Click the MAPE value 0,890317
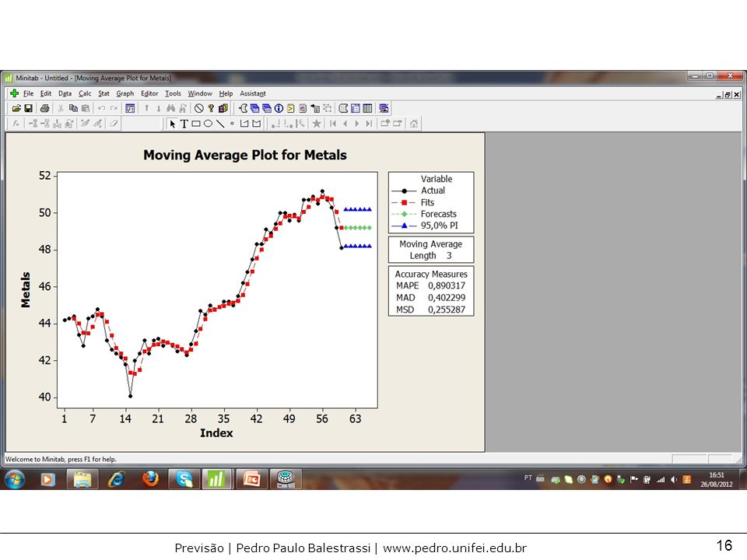Image resolution: width=747 pixels, height=560 pixels. point(447,285)
